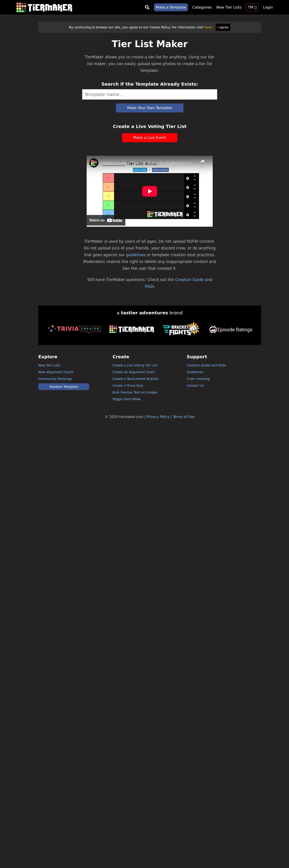
Task: Click Make a Template in navbar
Action: pyautogui.click(x=171, y=7)
